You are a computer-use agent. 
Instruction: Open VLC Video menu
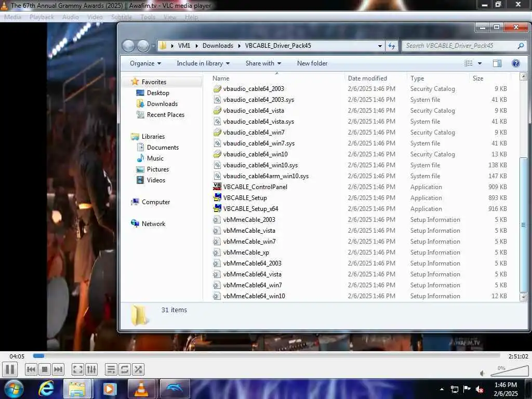tap(95, 17)
